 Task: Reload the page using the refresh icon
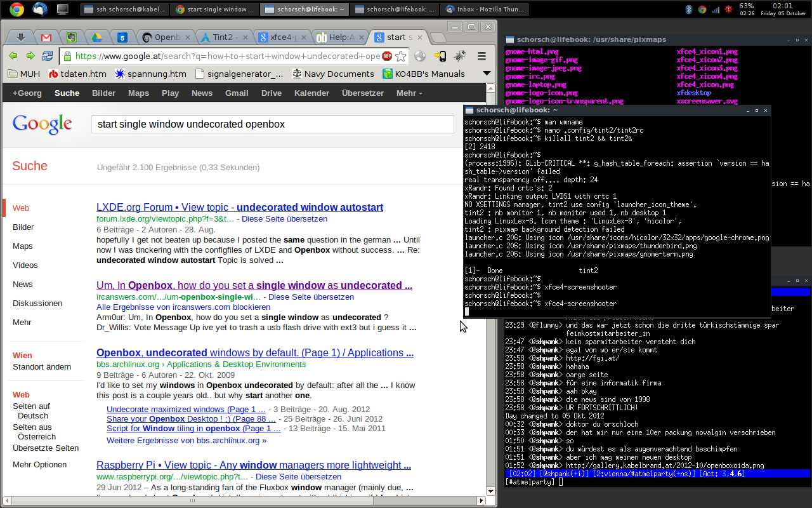tap(48, 56)
